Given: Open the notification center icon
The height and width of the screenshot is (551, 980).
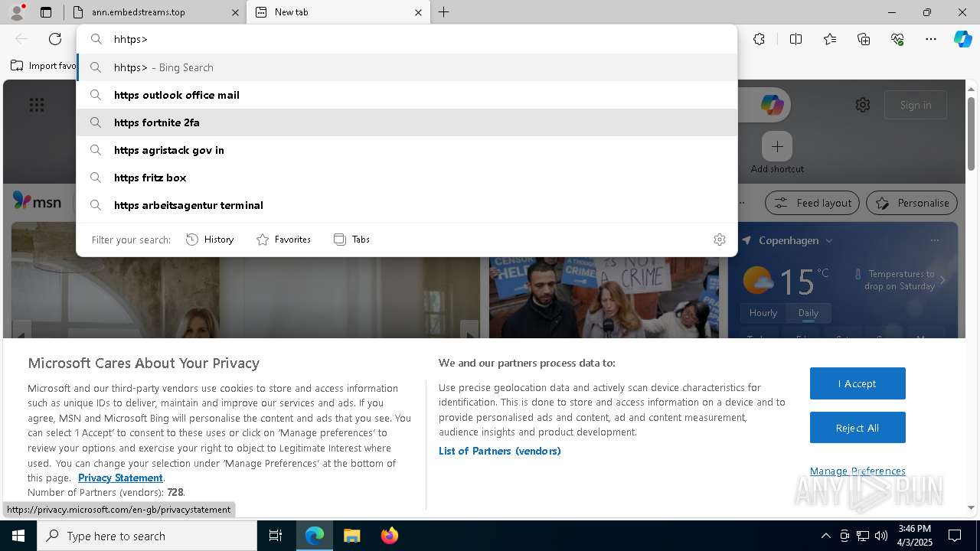Looking at the screenshot, I should click(955, 536).
